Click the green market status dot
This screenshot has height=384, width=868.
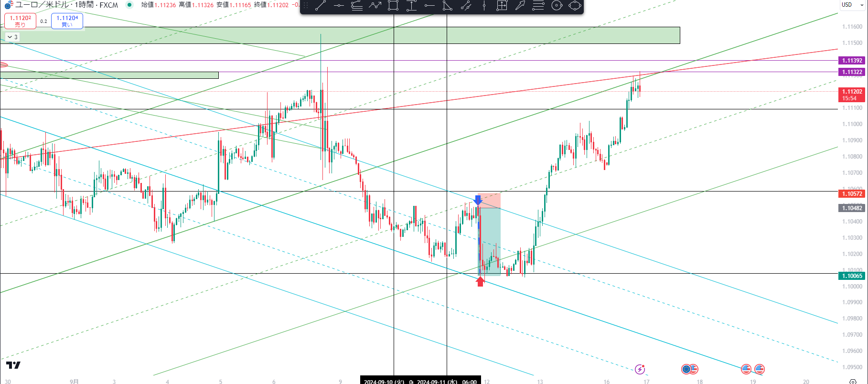pos(129,5)
